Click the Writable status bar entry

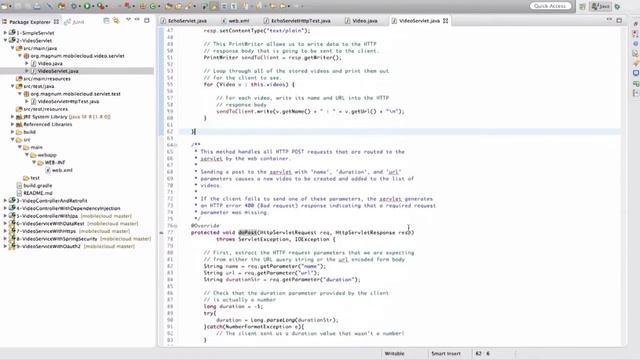(394, 353)
